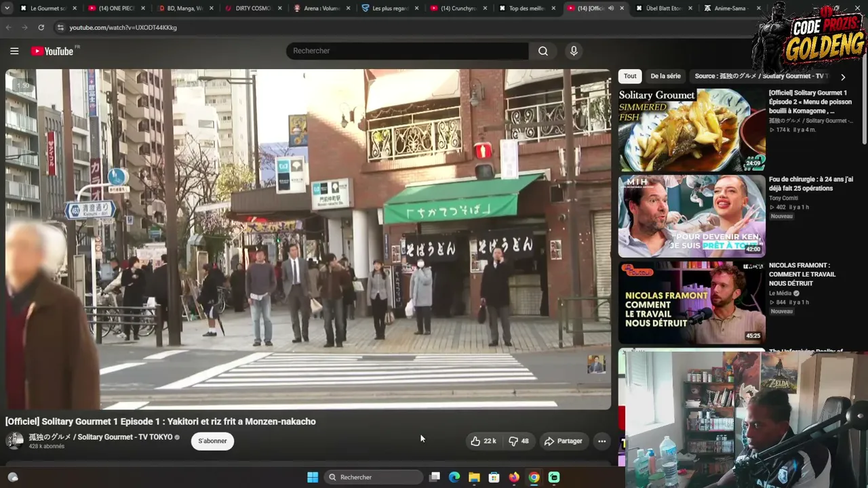Open the Le Média channel link
868x488 pixels.
781,293
